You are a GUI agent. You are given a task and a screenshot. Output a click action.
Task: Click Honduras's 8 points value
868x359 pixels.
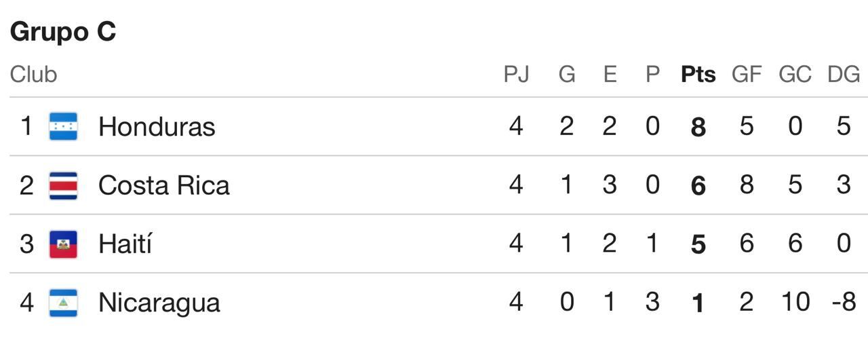point(698,127)
